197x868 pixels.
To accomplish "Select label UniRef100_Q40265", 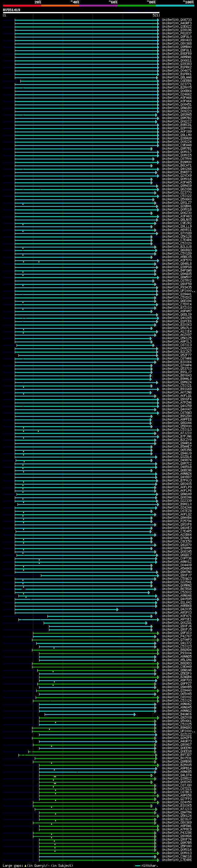I will (177, 318).
